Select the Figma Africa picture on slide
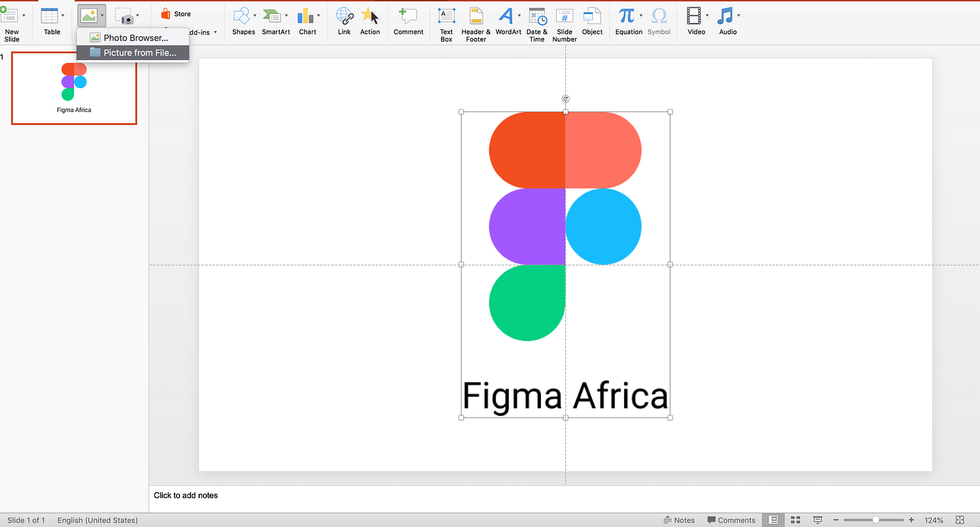This screenshot has height=527, width=980. (x=565, y=265)
